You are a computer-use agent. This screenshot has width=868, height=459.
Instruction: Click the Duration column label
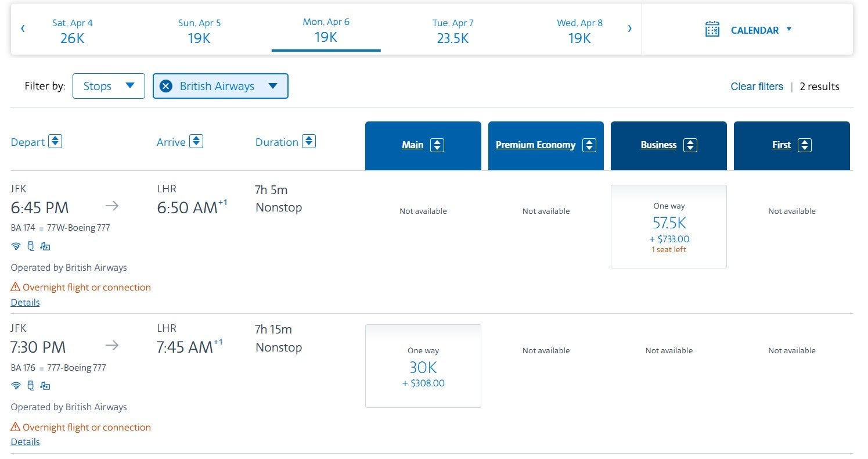coord(277,142)
